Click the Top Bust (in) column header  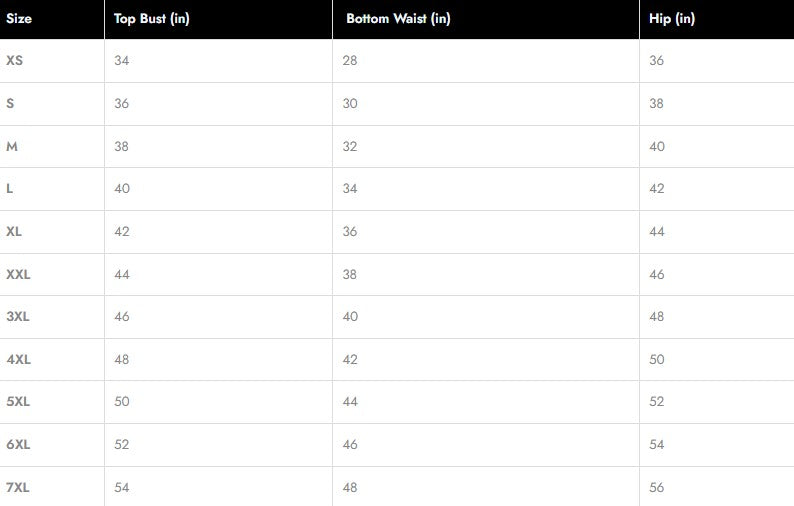pyautogui.click(x=151, y=19)
